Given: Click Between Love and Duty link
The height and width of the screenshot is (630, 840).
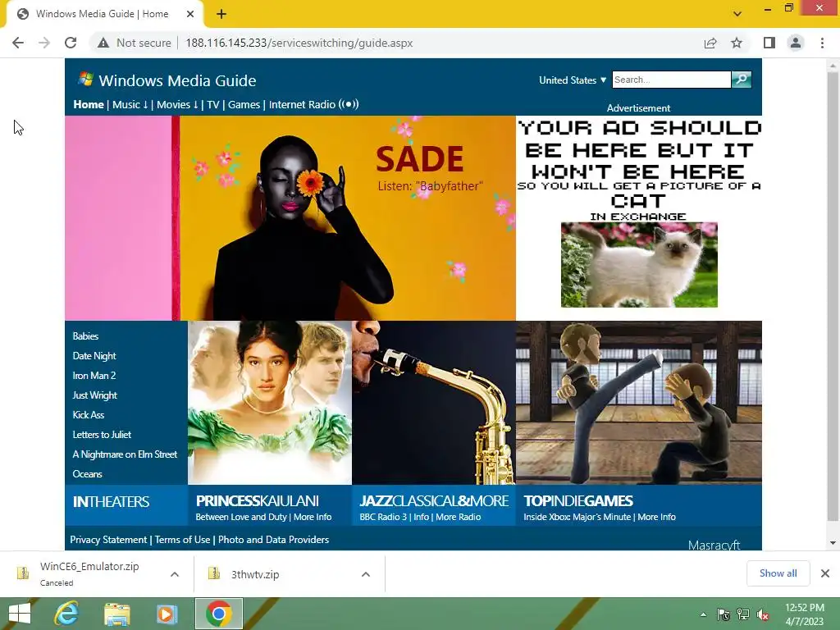Looking at the screenshot, I should [x=241, y=517].
